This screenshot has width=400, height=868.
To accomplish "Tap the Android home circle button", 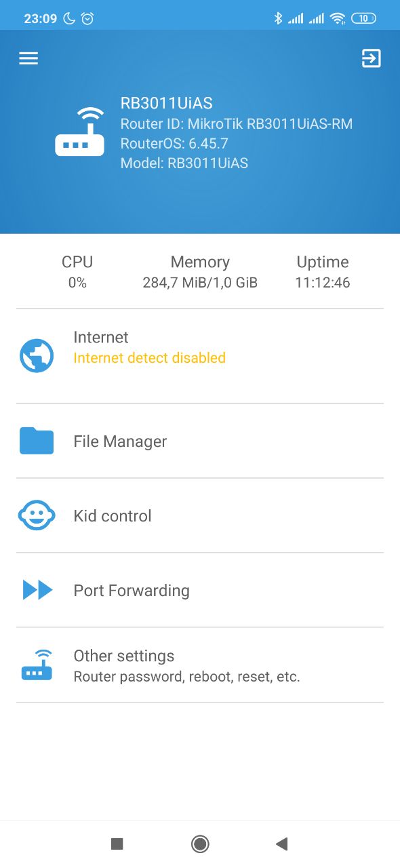I will click(x=200, y=844).
